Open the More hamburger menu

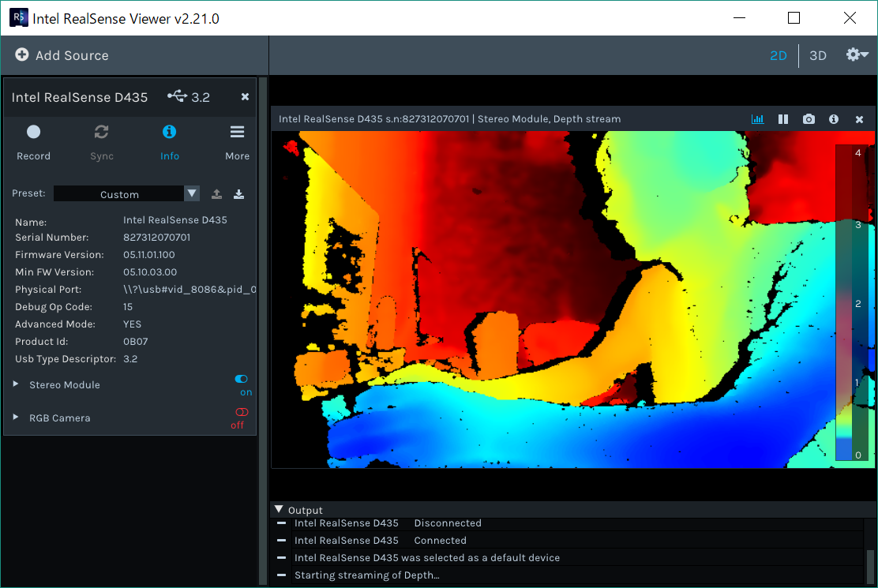pyautogui.click(x=237, y=142)
